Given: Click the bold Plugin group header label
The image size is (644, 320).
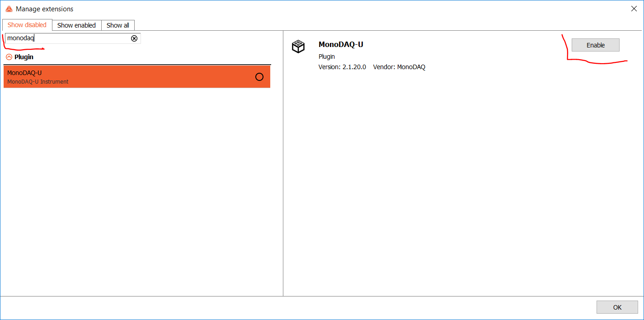Looking at the screenshot, I should pos(24,57).
